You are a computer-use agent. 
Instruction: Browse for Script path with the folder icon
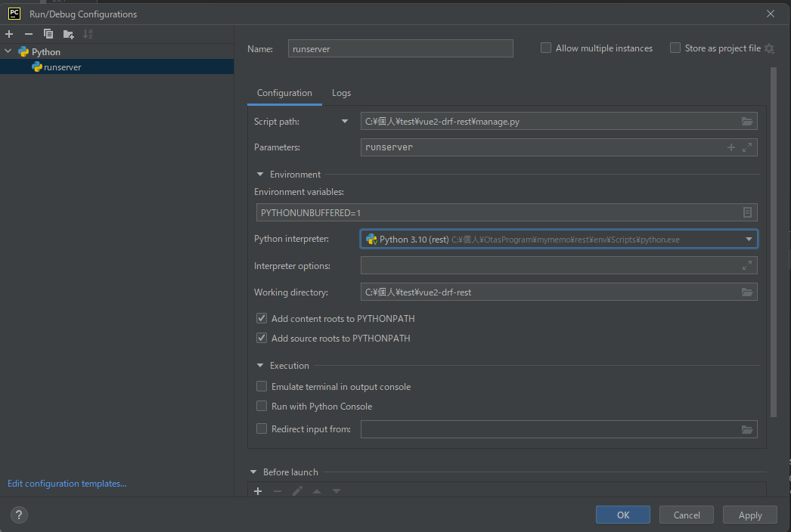point(747,122)
